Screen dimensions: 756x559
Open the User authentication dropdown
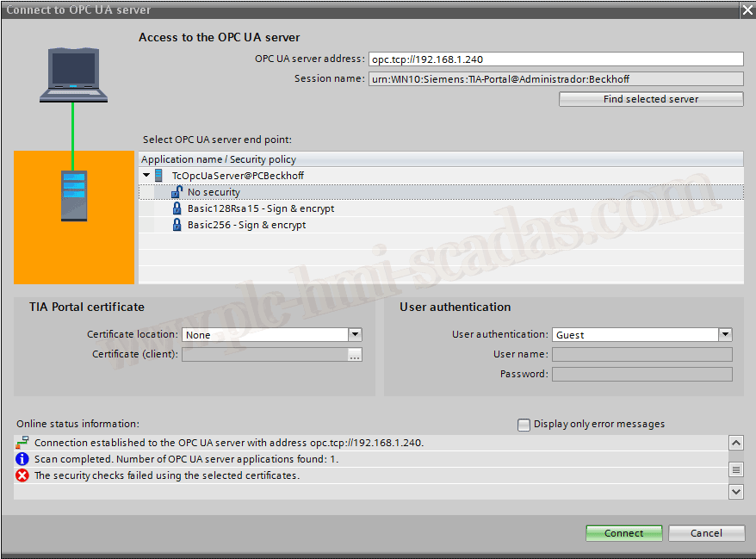(x=725, y=335)
